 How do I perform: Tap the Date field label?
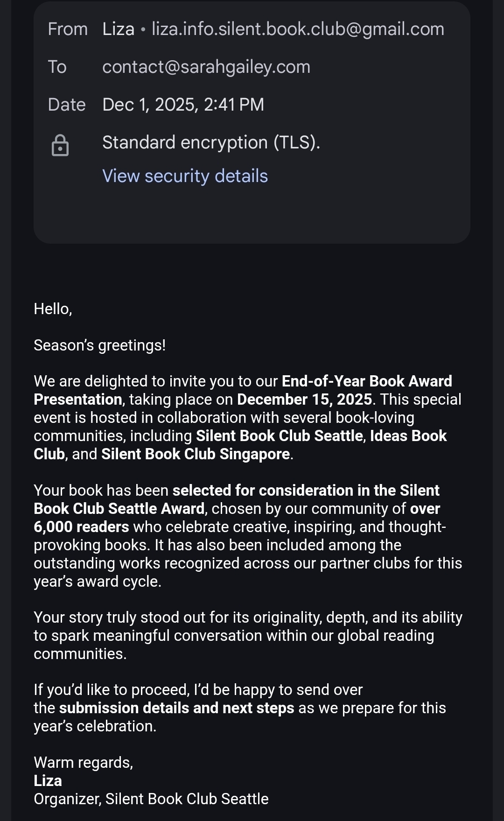point(67,105)
